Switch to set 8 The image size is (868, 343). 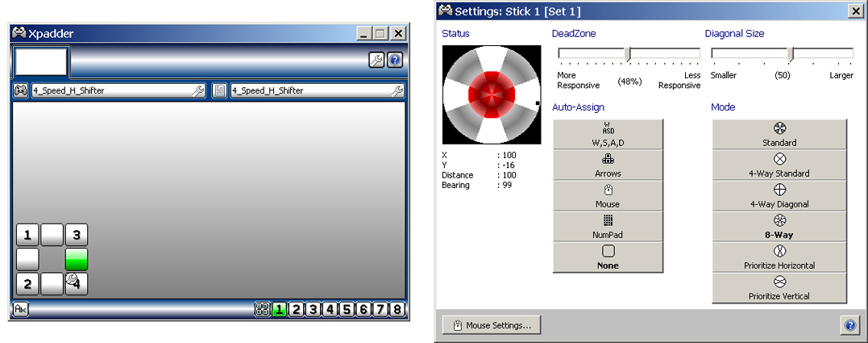(397, 310)
